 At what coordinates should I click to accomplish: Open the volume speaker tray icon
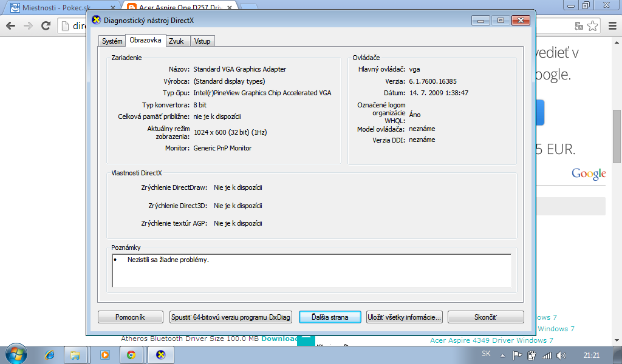[x=561, y=356]
